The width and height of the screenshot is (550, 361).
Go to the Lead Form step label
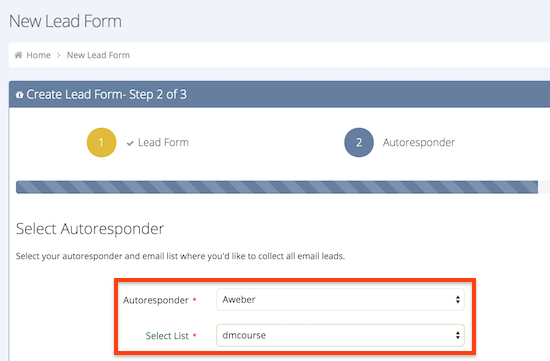[163, 142]
